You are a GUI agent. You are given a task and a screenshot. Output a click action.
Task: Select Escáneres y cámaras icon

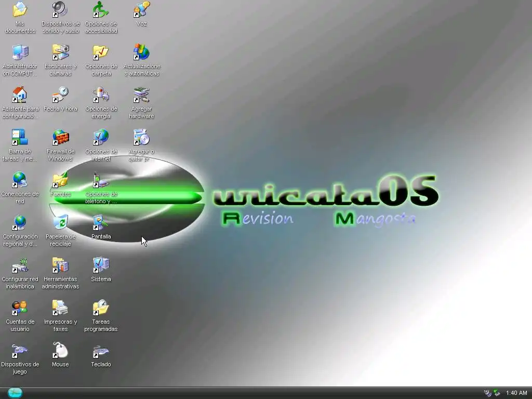point(60,52)
